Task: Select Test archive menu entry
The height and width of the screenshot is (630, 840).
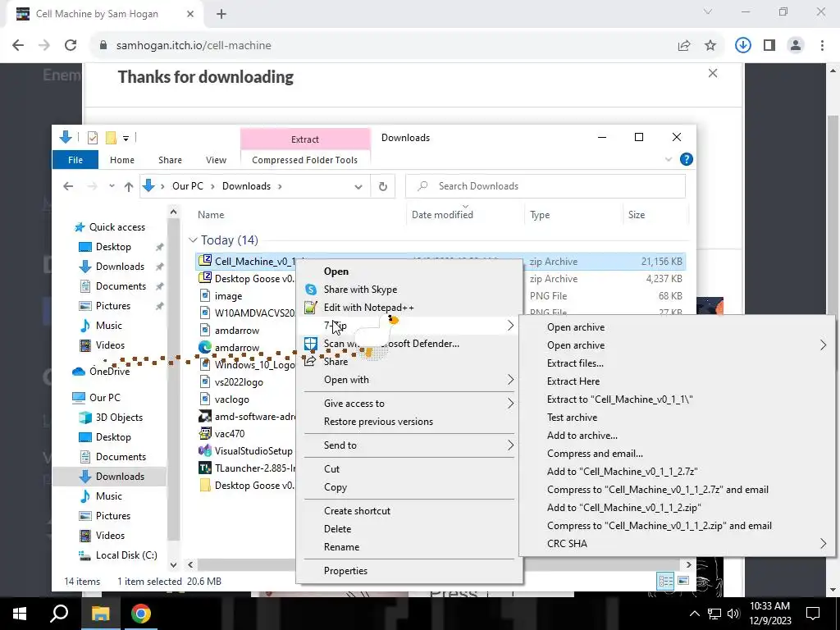Action: coord(677,418)
